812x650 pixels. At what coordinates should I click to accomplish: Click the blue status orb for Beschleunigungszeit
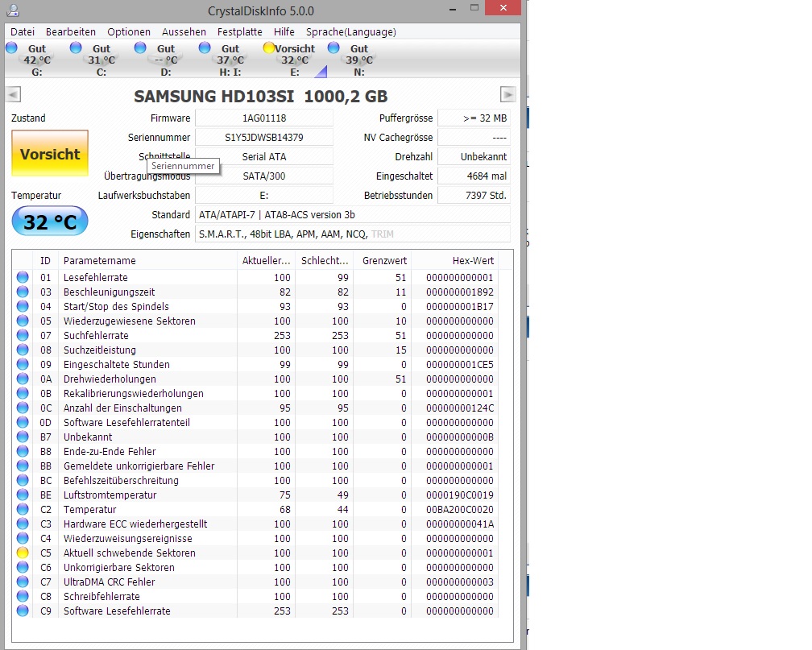23,292
